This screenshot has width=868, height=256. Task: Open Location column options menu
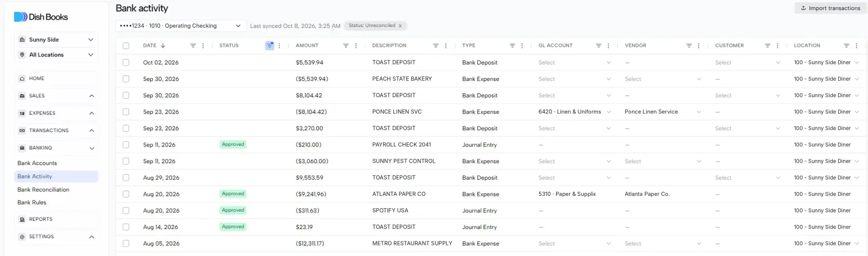[x=857, y=46]
